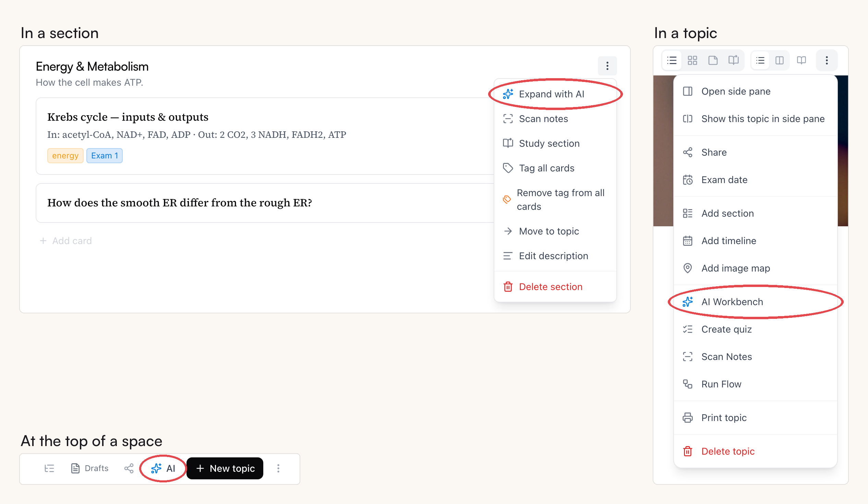The image size is (868, 504).
Task: Click the plain open book icon in topic toolbar
Action: [x=801, y=60]
